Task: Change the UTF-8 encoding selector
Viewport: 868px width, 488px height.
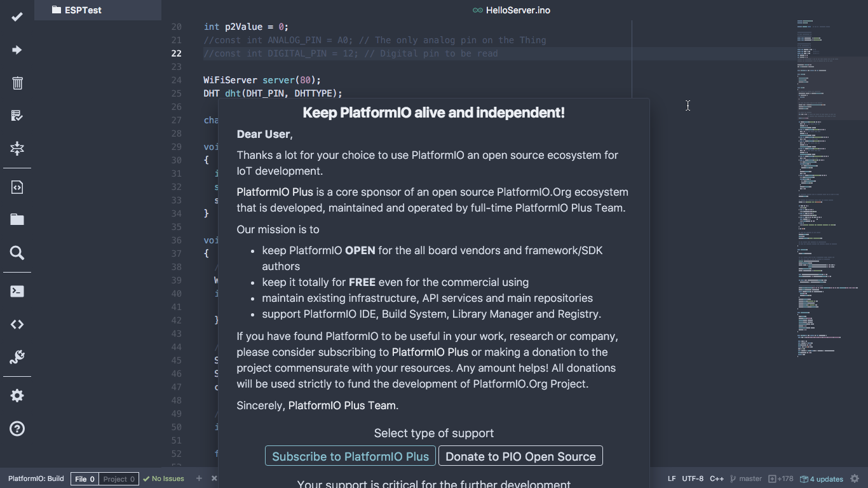Action: (693, 479)
